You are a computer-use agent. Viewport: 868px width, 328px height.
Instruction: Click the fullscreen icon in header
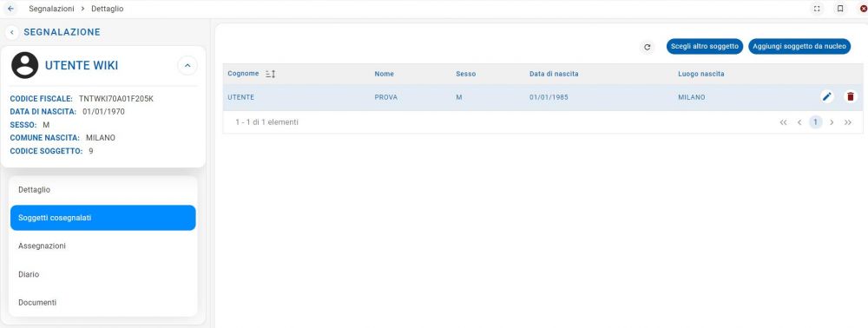coord(817,9)
